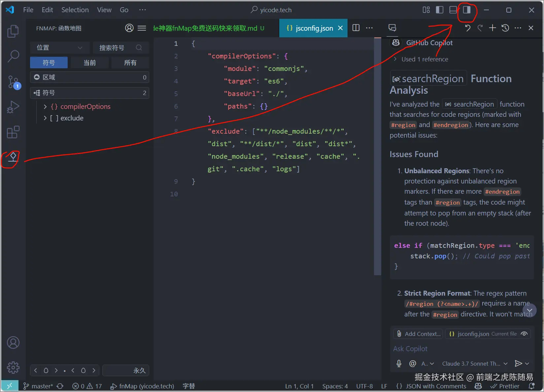Show more menus with title bar ellipsis

click(142, 10)
